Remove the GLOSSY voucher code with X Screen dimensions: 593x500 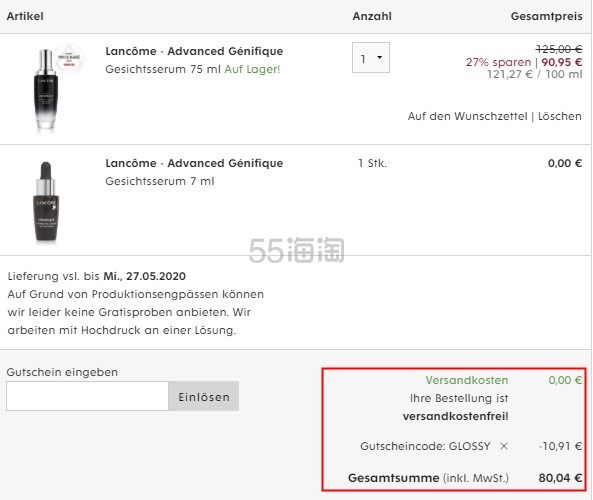coord(504,446)
